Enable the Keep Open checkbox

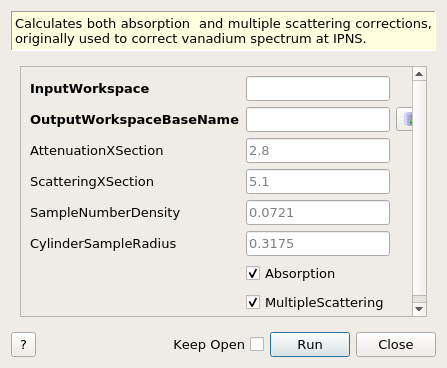(x=257, y=344)
